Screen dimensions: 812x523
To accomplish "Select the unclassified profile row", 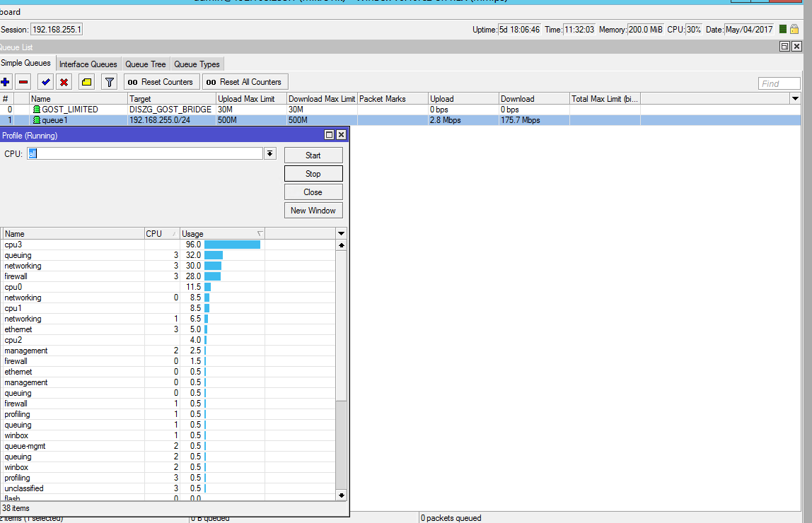I will [x=169, y=488].
